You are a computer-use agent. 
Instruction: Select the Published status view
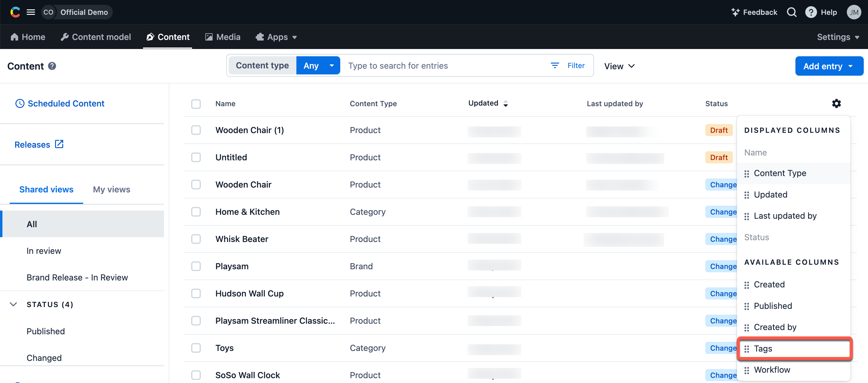pyautogui.click(x=46, y=331)
